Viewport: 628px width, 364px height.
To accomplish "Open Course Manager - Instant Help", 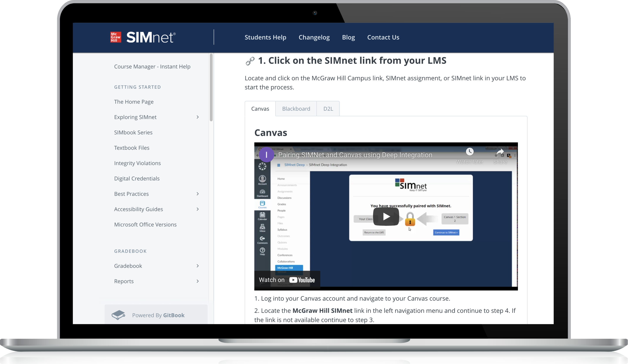I will click(152, 67).
